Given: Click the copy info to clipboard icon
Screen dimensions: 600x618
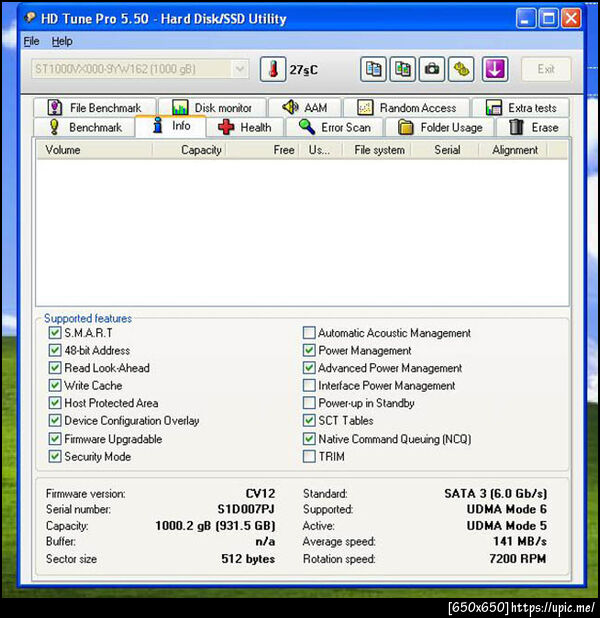Looking at the screenshot, I should coord(373,69).
